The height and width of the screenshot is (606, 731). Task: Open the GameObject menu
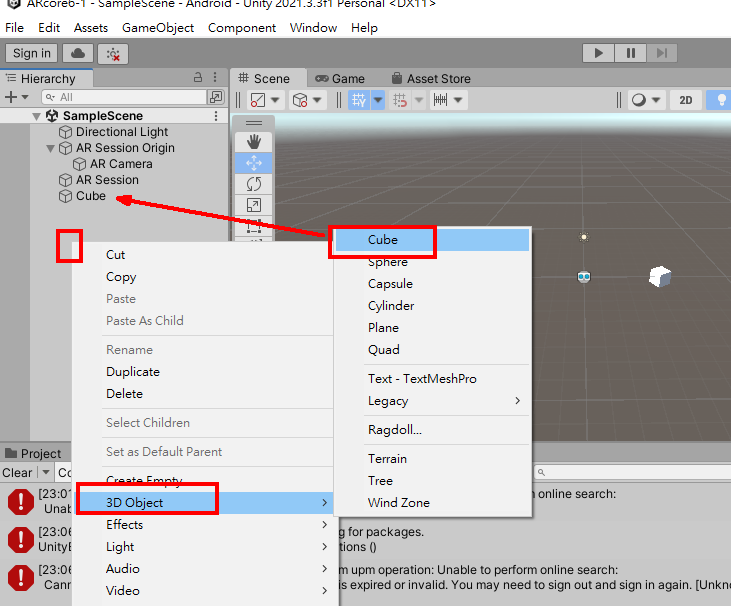(158, 28)
